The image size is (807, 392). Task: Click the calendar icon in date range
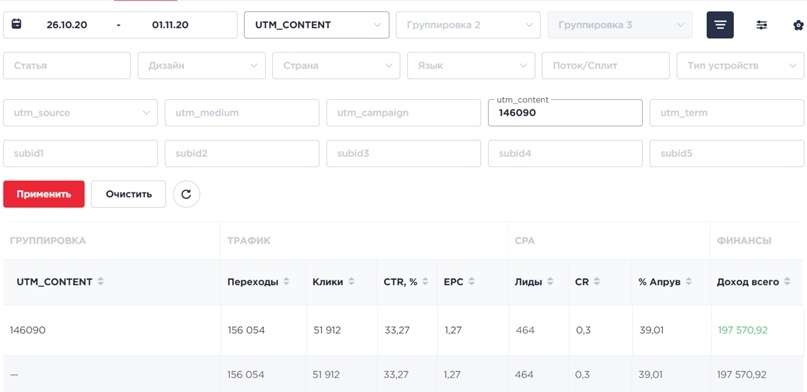(16, 24)
